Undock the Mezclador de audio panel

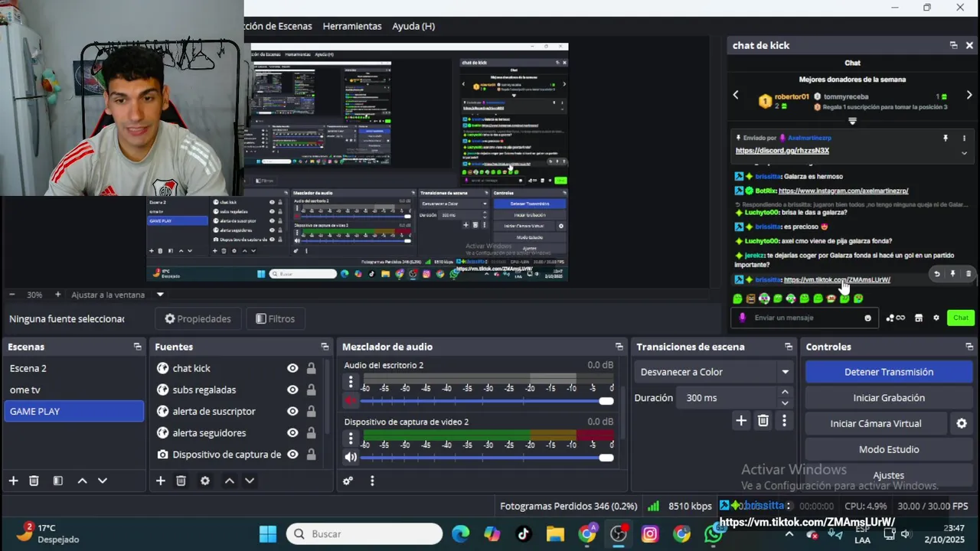coord(619,347)
